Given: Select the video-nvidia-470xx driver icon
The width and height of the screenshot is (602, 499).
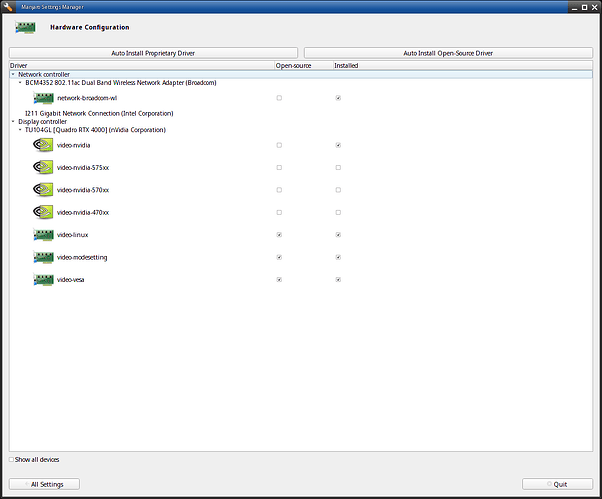Looking at the screenshot, I should point(43,212).
